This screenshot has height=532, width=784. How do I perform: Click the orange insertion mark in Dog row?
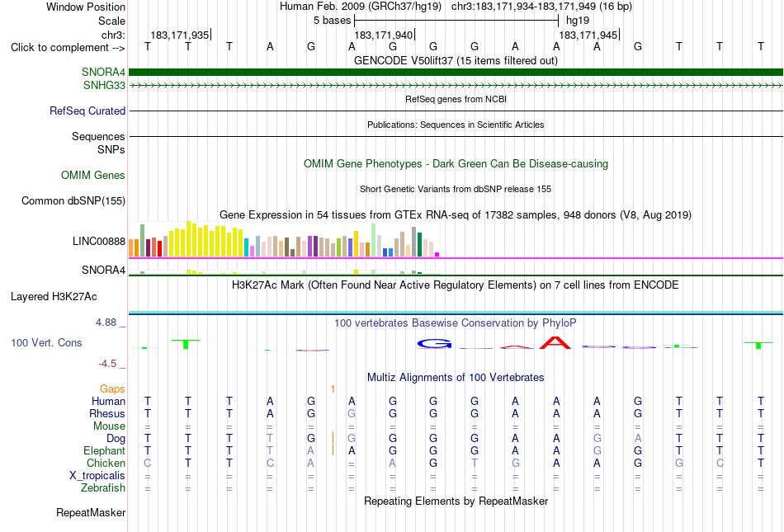333,438
